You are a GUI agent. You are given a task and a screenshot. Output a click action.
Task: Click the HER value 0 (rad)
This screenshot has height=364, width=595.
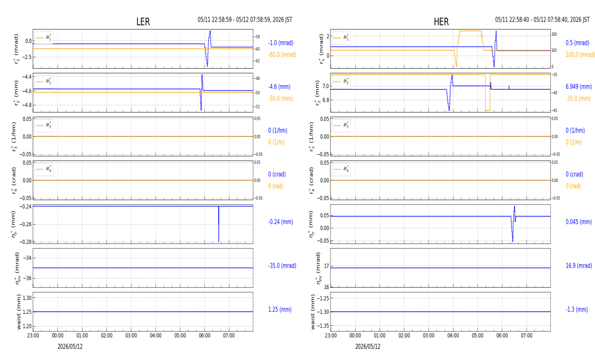[x=573, y=186]
